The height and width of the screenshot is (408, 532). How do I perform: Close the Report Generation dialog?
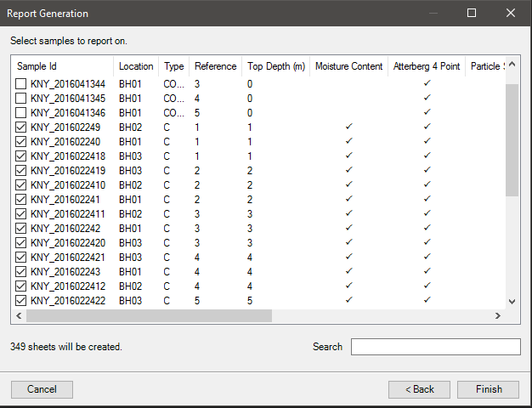[x=511, y=13]
